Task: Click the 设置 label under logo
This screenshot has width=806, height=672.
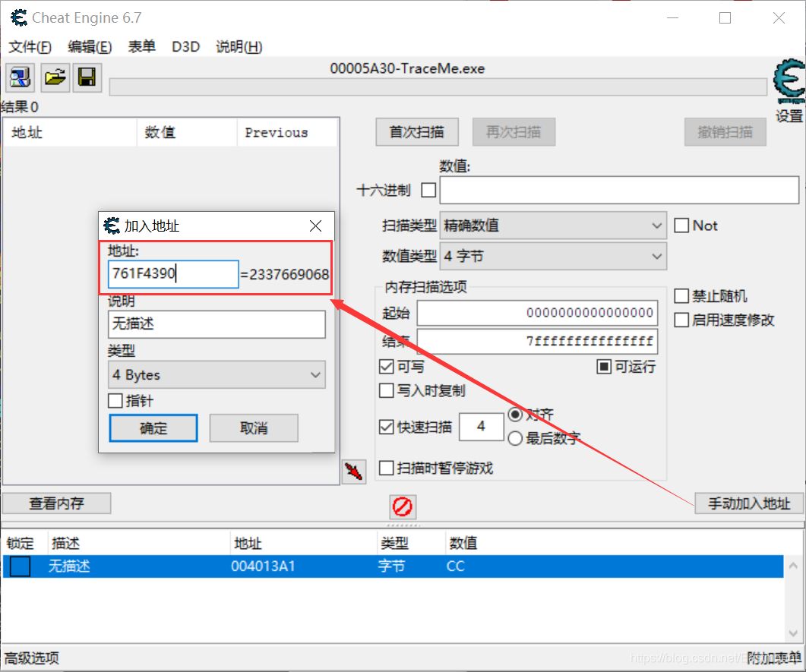Action: [789, 115]
